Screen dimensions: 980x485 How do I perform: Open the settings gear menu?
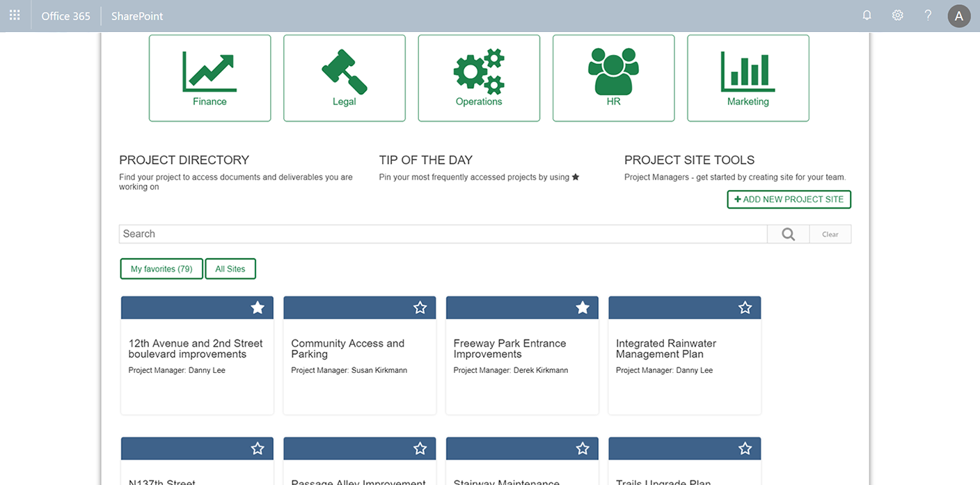point(898,15)
